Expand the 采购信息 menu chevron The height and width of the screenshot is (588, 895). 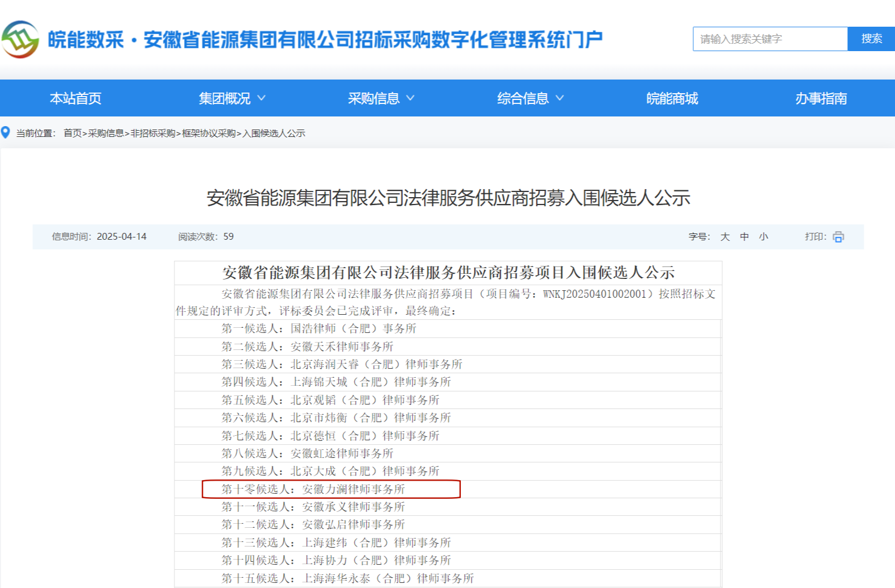[x=410, y=98]
